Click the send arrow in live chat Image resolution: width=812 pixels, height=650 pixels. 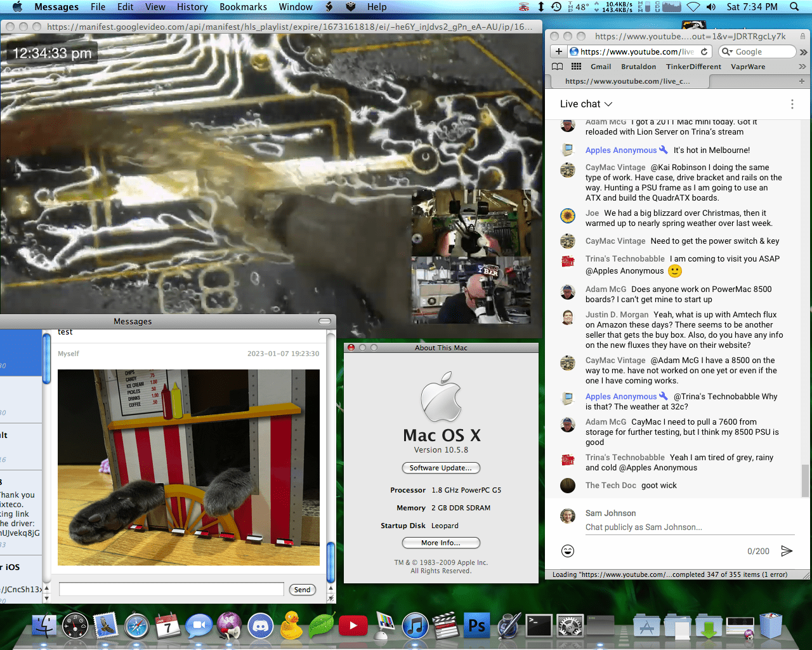(x=787, y=551)
